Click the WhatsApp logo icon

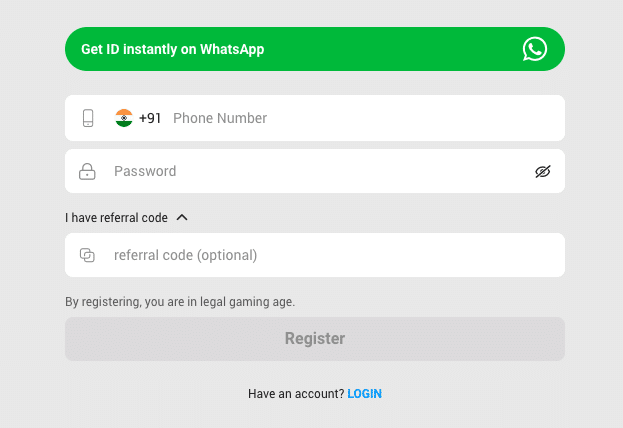click(535, 49)
